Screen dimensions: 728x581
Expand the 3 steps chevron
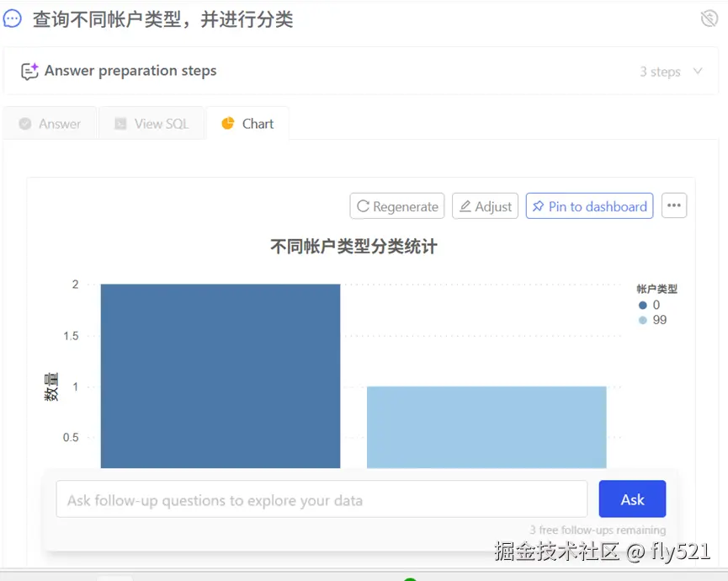coord(698,71)
